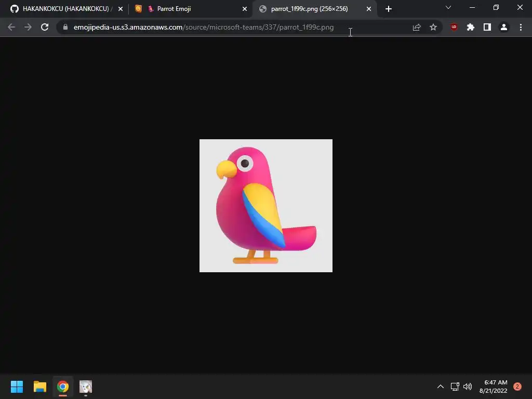Go forward to the next page

[x=28, y=27]
